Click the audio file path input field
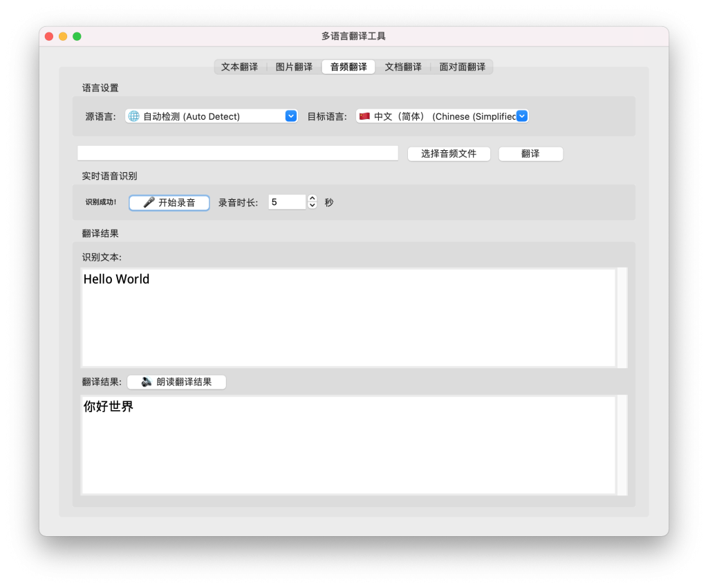Image resolution: width=708 pixels, height=588 pixels. pyautogui.click(x=238, y=153)
